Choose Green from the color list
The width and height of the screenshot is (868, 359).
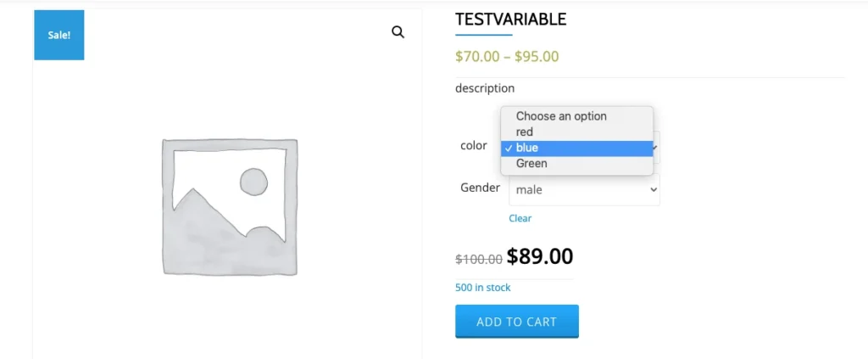pyautogui.click(x=531, y=163)
